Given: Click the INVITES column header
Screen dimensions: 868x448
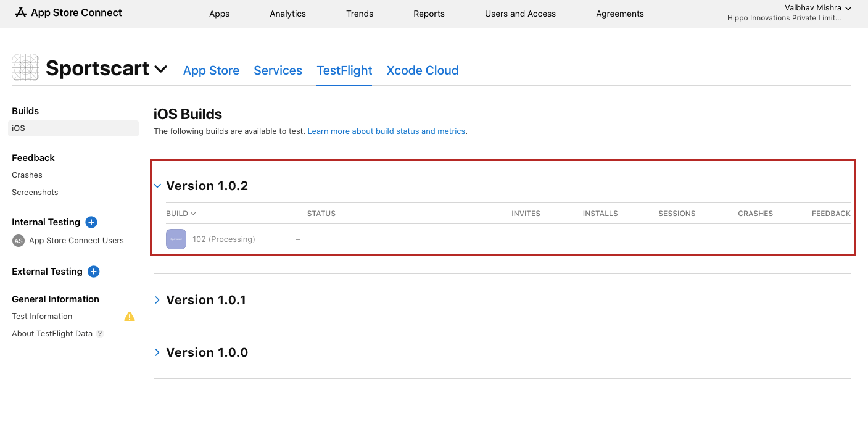Looking at the screenshot, I should (526, 214).
